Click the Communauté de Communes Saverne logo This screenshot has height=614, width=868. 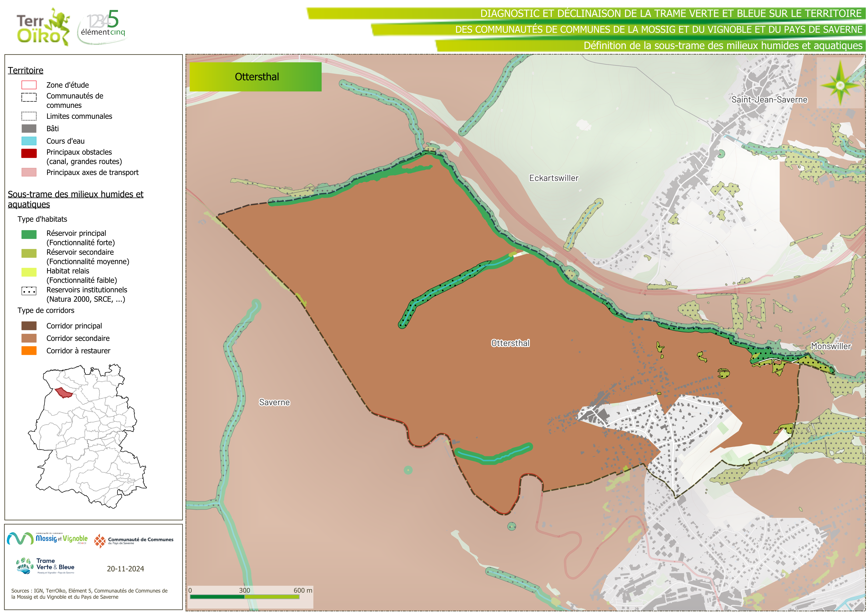coord(134,541)
